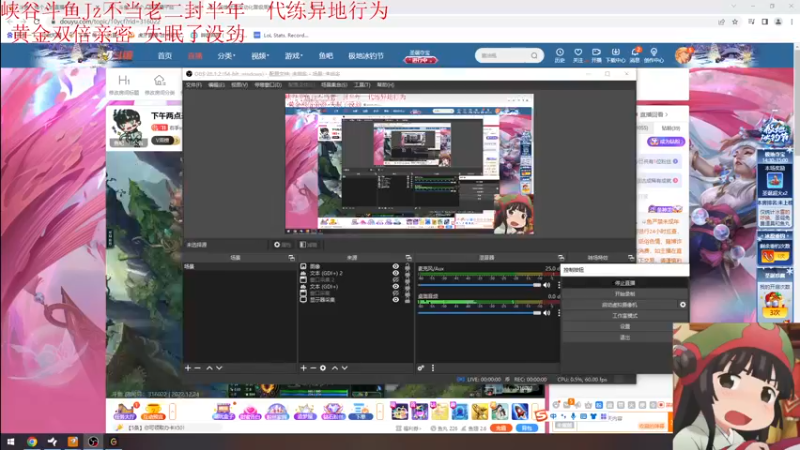The image size is (800, 450).
Task: Click the search magnifier in Douyu header
Action: point(534,55)
